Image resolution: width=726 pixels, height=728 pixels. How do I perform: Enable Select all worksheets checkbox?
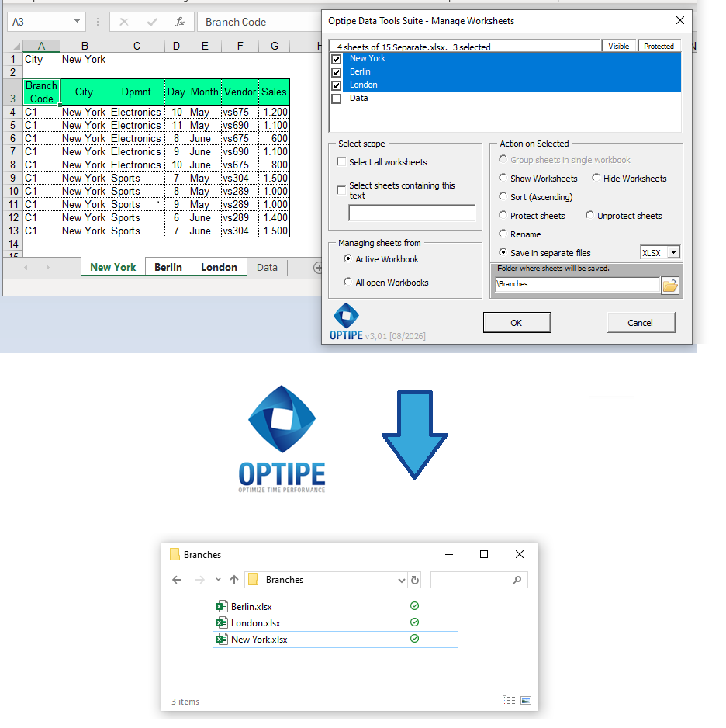coord(341,161)
